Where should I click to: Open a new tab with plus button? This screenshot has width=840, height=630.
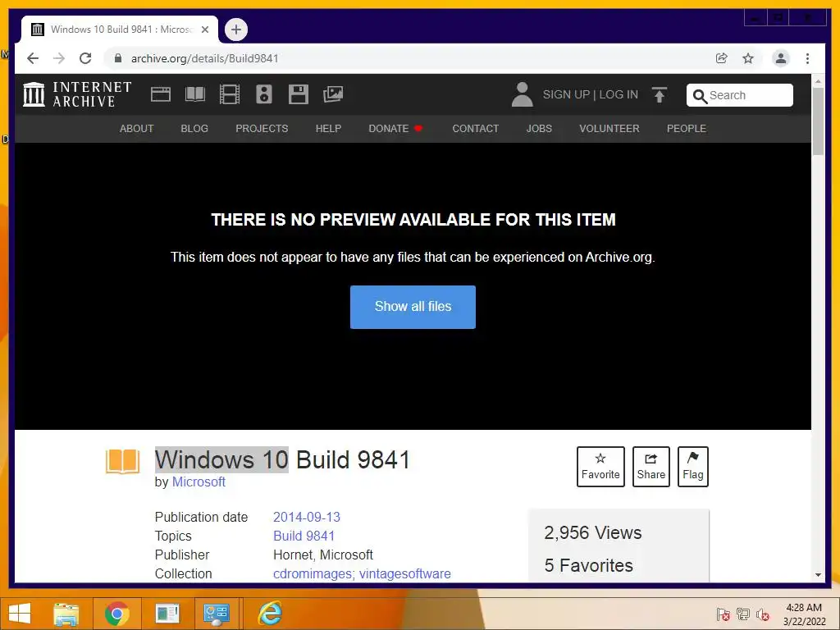click(235, 30)
